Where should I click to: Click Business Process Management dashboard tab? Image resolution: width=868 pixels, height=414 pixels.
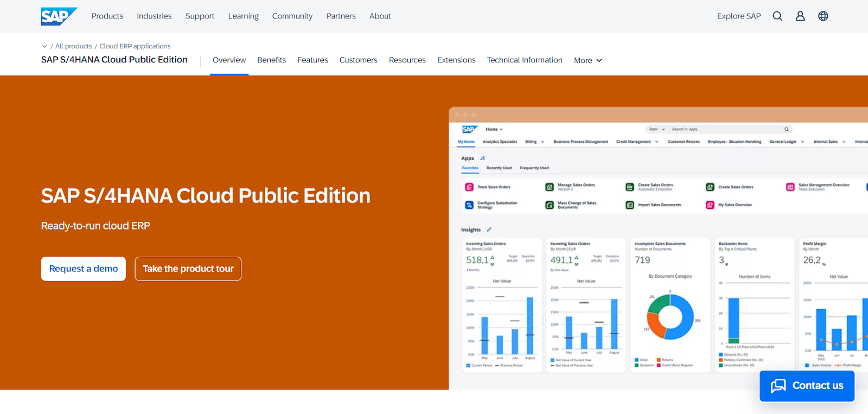[x=581, y=142]
